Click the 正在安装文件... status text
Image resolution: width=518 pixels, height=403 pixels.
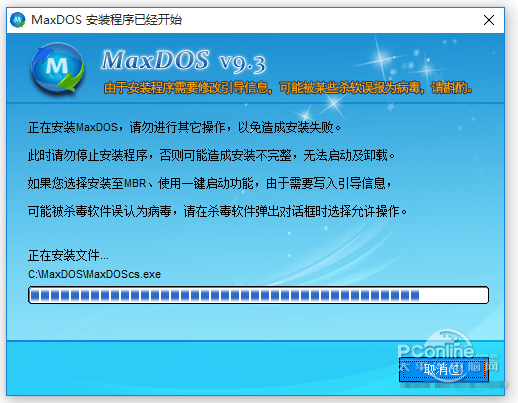[x=68, y=255]
